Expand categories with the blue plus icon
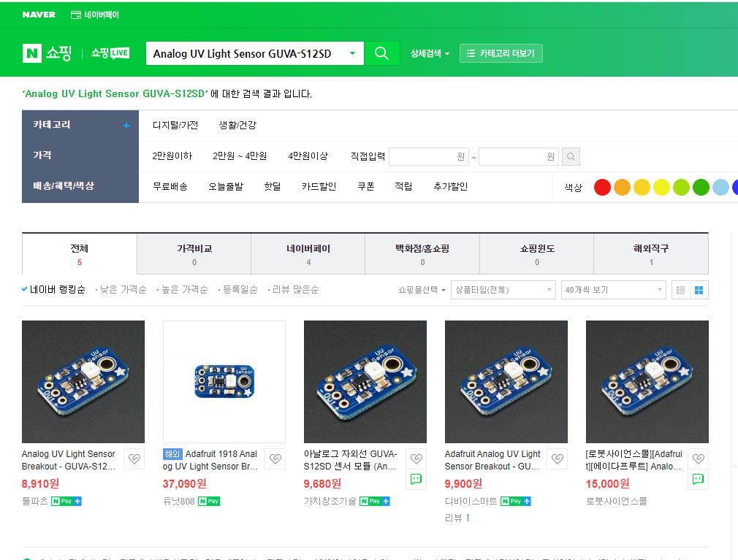Screen dimensions: 738x560 126,126
